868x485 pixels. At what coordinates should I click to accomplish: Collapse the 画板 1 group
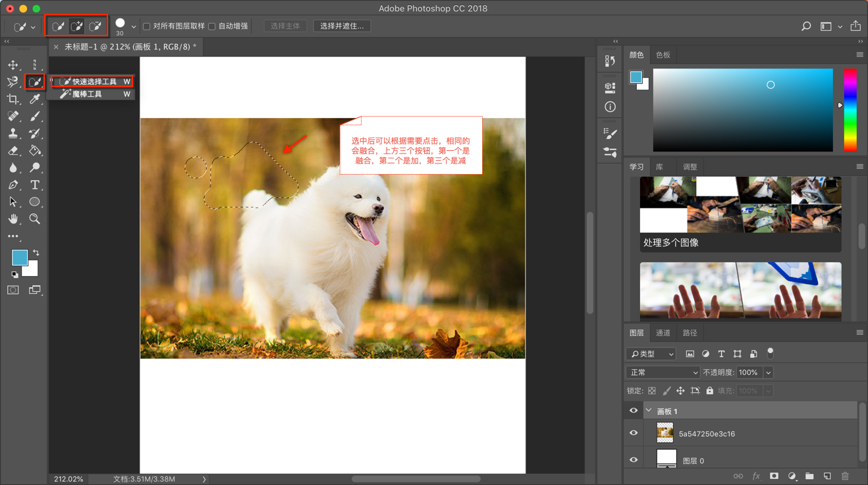(x=649, y=411)
